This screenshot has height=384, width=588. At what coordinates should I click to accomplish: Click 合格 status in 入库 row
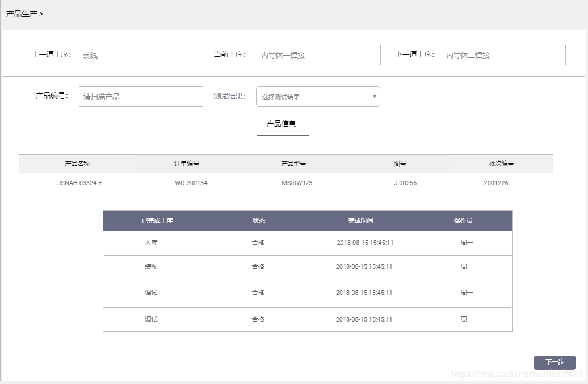pyautogui.click(x=258, y=243)
